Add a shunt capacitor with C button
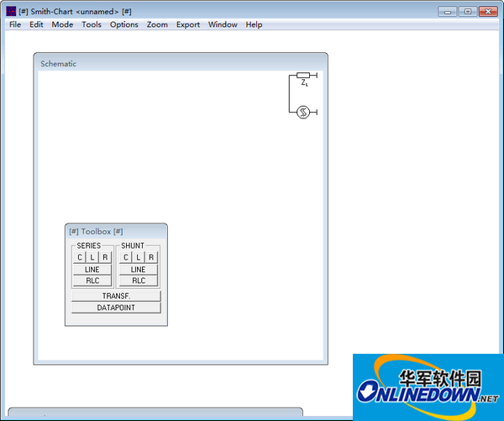 point(126,257)
